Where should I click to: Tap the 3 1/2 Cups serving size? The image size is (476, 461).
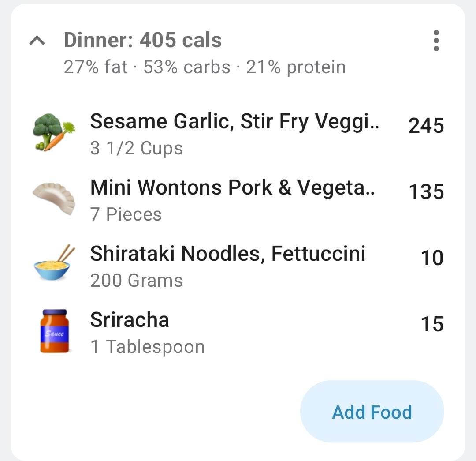tap(136, 149)
